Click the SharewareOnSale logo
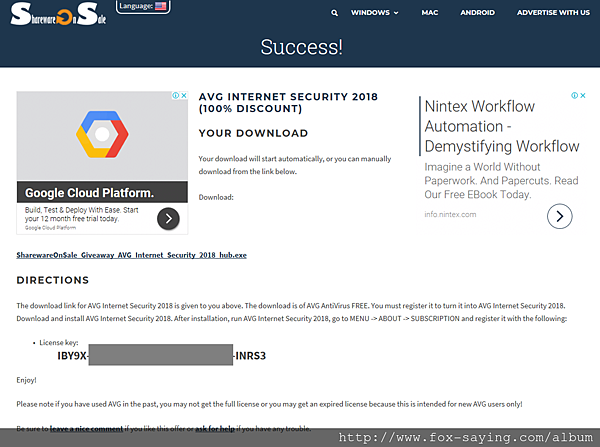 click(58, 15)
